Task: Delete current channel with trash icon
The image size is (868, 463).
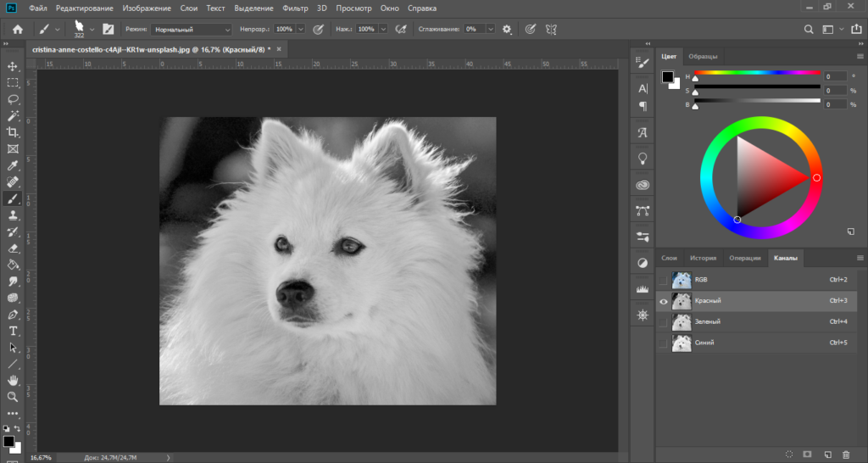Action: point(846,455)
